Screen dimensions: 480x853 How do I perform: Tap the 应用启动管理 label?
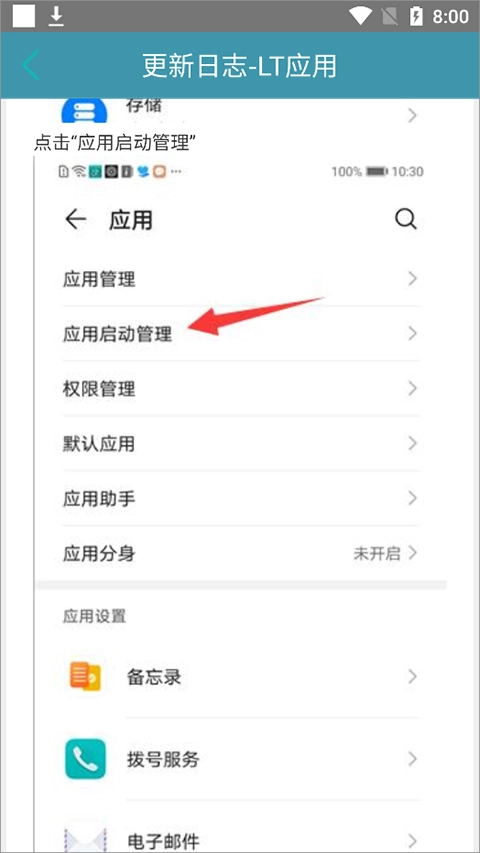point(118,334)
